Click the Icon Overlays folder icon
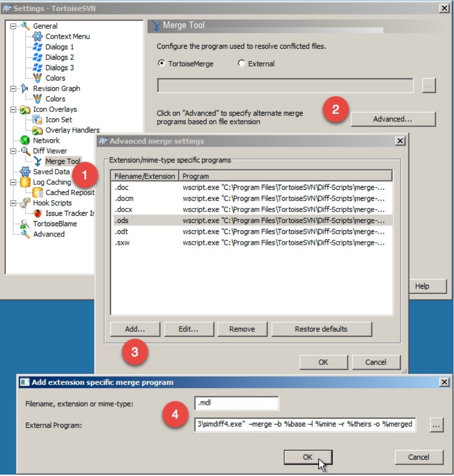 25,109
